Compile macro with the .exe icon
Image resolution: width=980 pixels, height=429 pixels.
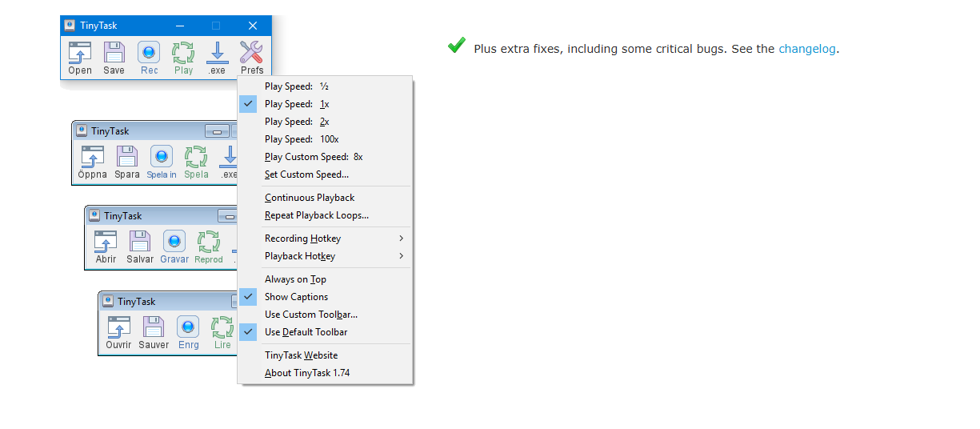(x=217, y=53)
